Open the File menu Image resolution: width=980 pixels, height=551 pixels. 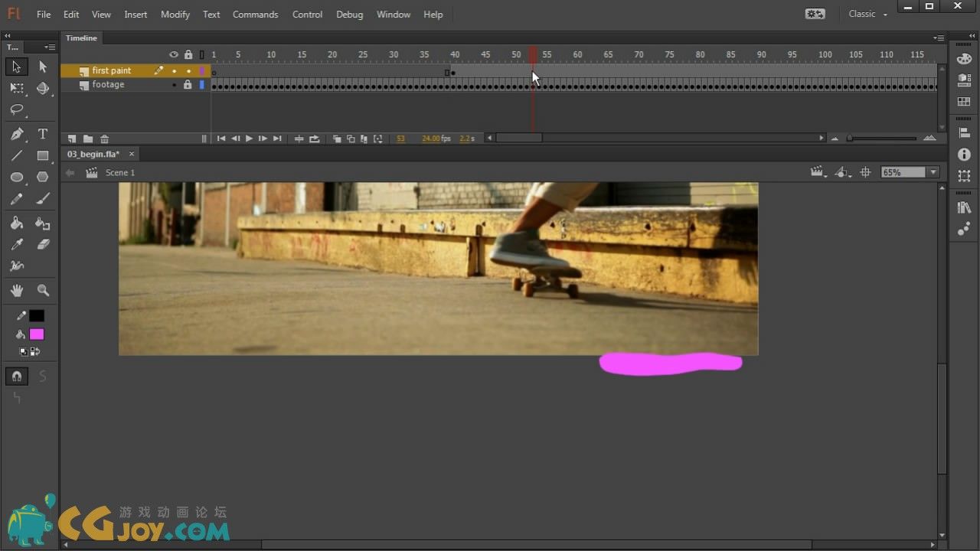(44, 15)
